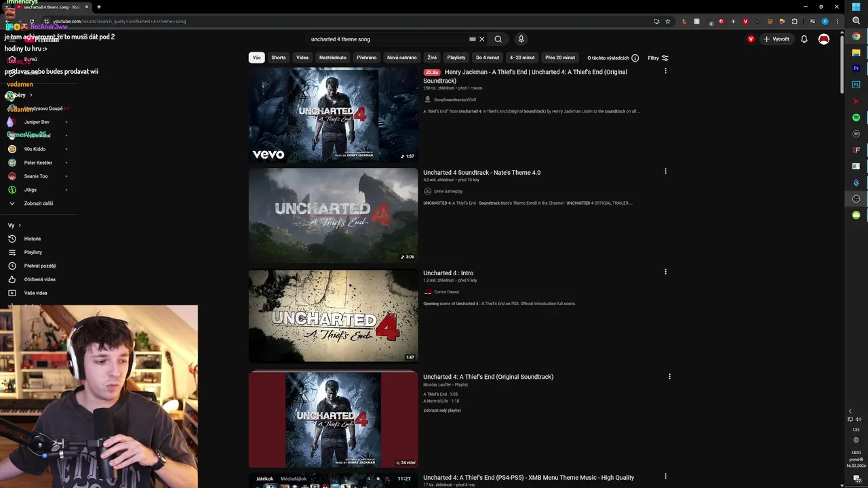This screenshot has height=488, width=868.
Task: Click the red V extension icon beside Vytvořit
Action: click(x=751, y=39)
